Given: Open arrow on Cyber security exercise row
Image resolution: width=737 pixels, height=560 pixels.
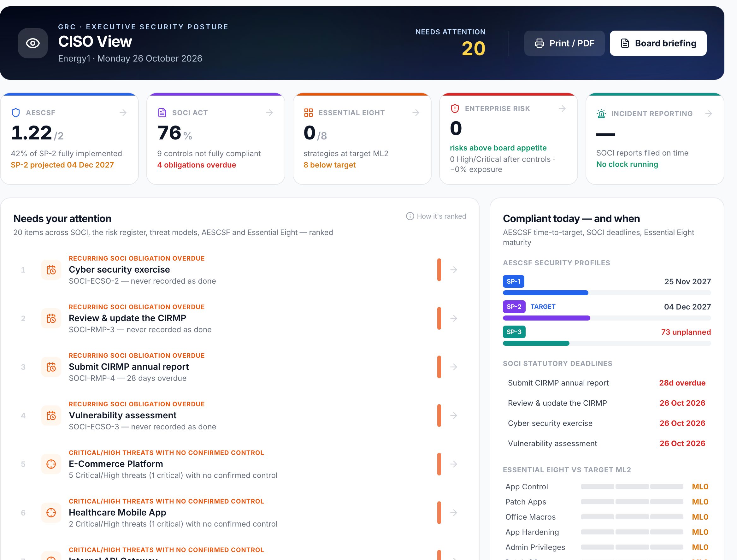Looking at the screenshot, I should pos(454,270).
